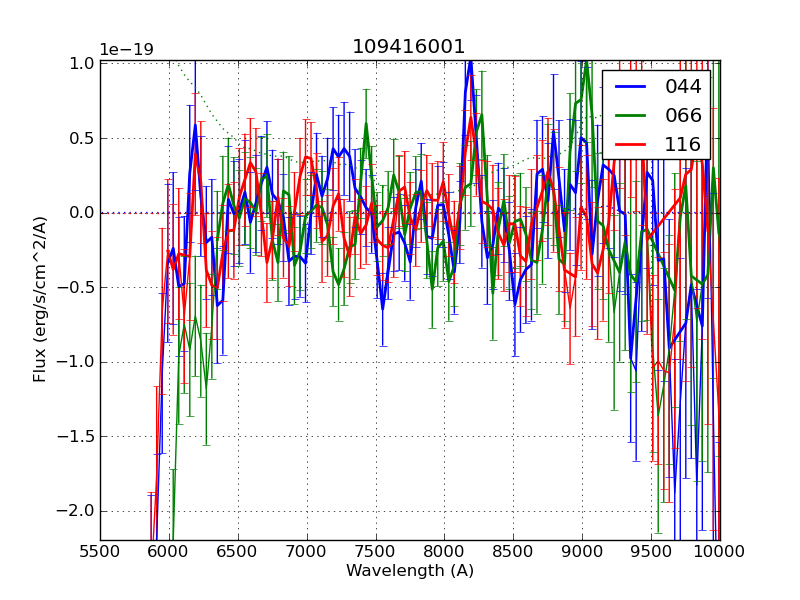This screenshot has height=600, width=800.
Task: Click y-axis tick label −1.0
Action: coord(78,361)
